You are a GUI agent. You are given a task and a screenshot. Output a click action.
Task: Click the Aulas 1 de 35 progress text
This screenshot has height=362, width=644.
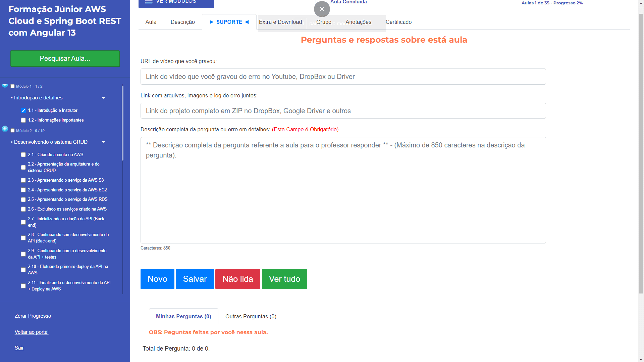point(552,3)
